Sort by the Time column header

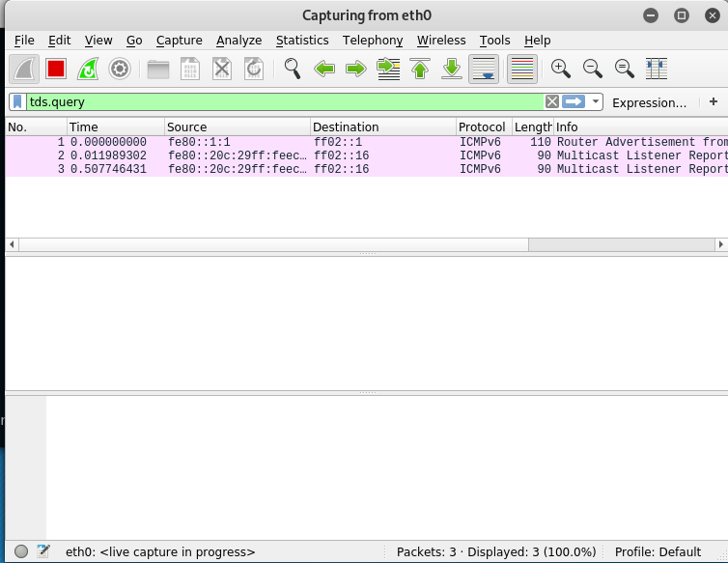click(116, 127)
